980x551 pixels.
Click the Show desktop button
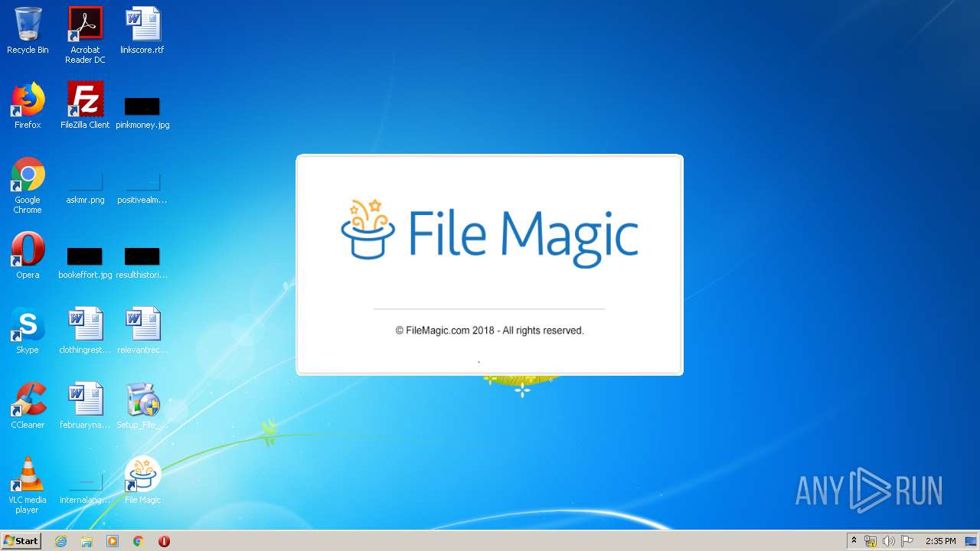972,541
